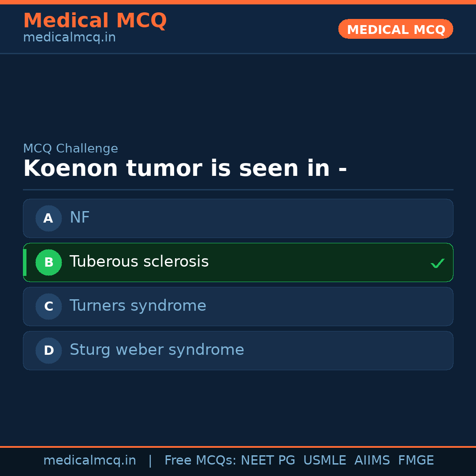Click the Medical MCQ title logo
Viewport: 476px width, 476px height.
point(95,21)
